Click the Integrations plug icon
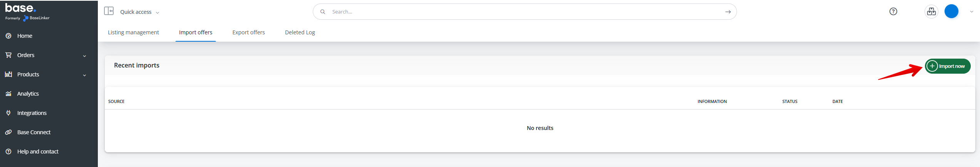This screenshot has width=980, height=167. [x=8, y=113]
